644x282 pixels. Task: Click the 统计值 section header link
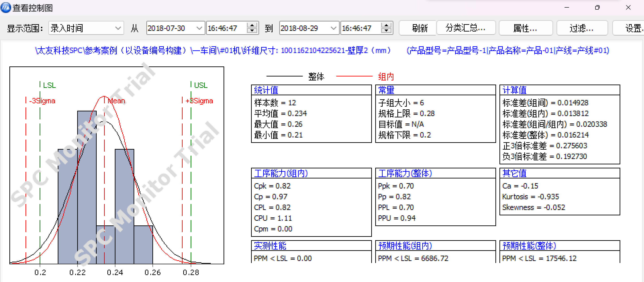(266, 90)
